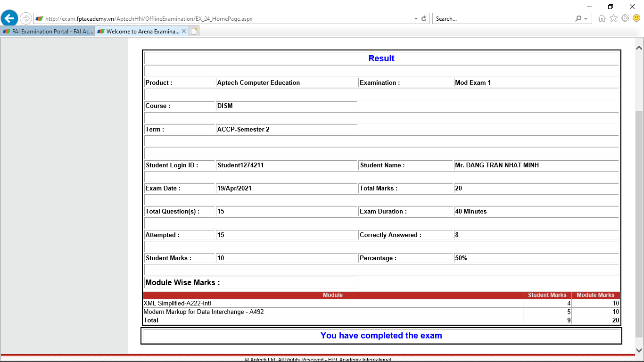Screen dimensions: 644x362
Task: Go back with the browser Back arrow
Action: 9,18
